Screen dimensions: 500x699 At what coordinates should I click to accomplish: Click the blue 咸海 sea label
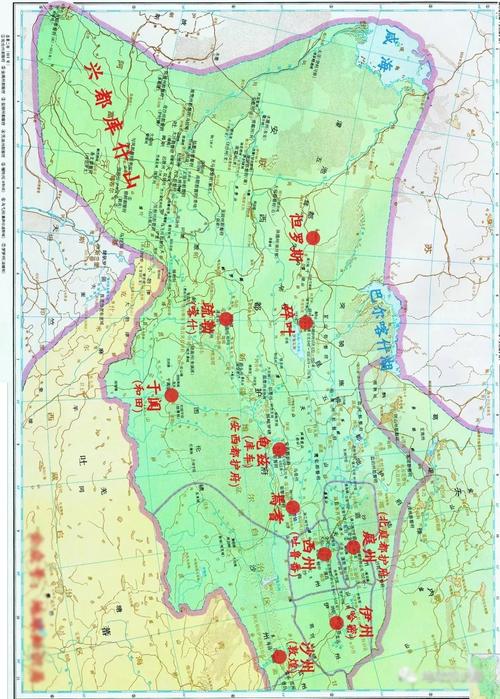386,49
